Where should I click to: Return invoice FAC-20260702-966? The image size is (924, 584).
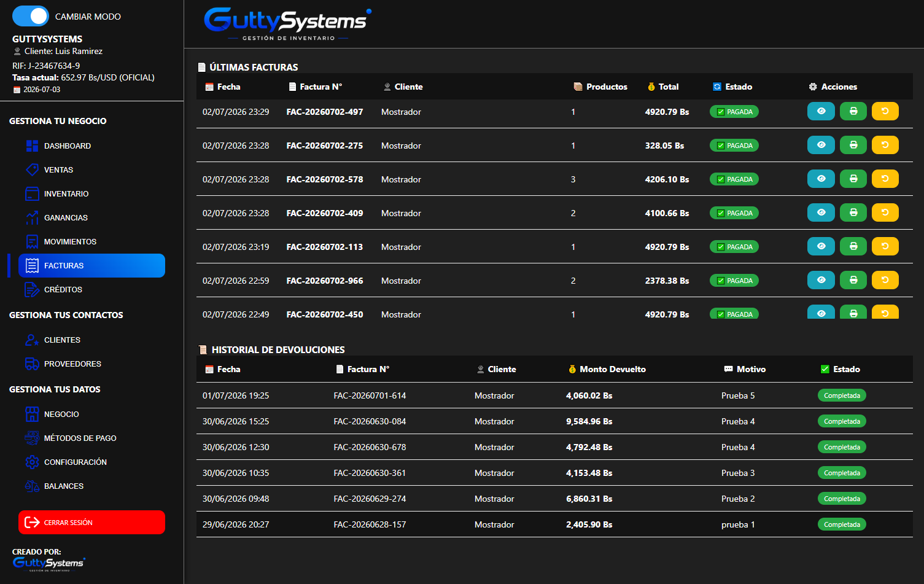(x=885, y=280)
